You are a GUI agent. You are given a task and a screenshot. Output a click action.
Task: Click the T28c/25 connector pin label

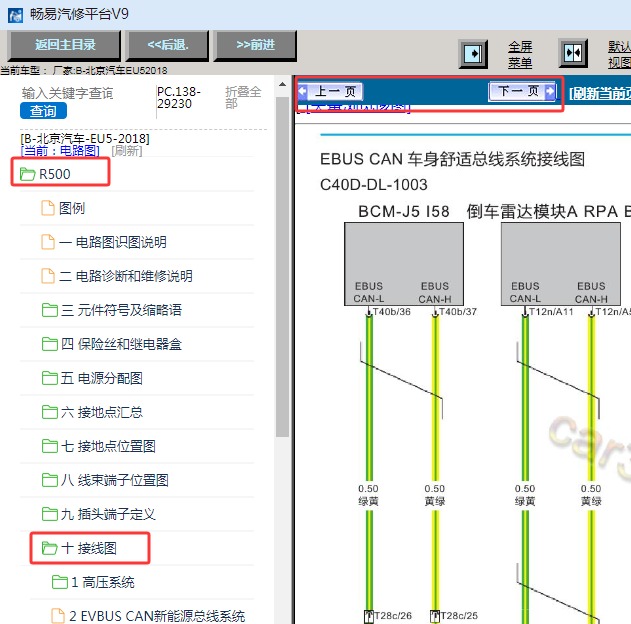[x=459, y=616]
